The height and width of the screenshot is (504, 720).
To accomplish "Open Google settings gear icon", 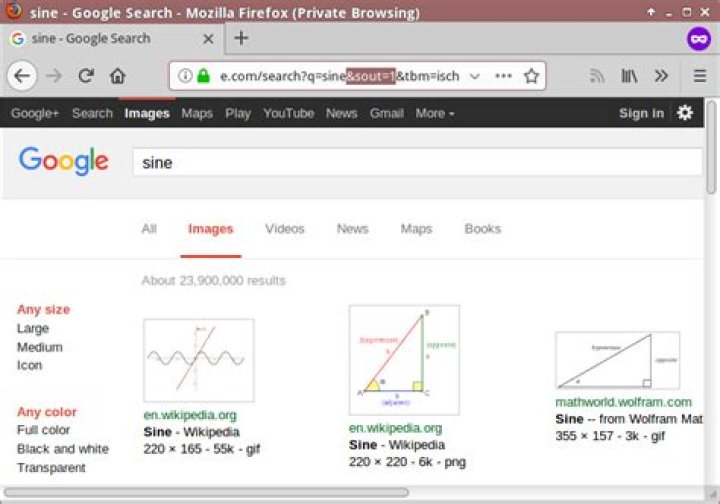I will (x=685, y=112).
